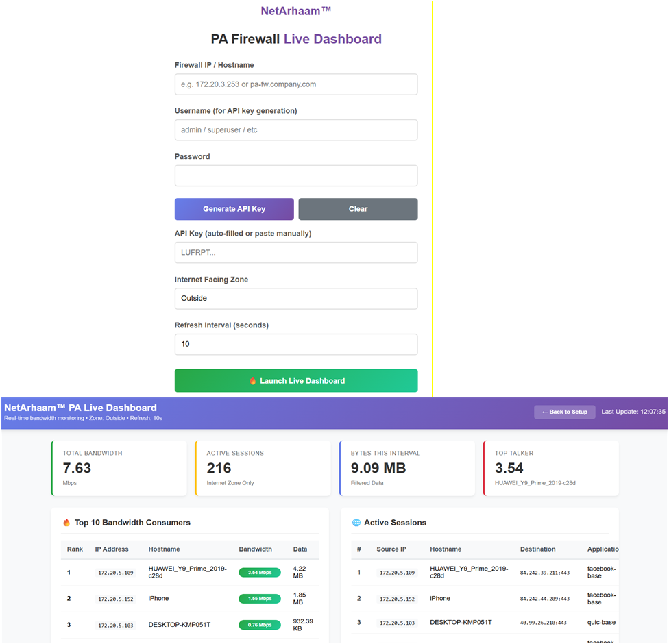Click the NetArhaam™ logo heading
The height and width of the screenshot is (644, 669).
point(295,10)
